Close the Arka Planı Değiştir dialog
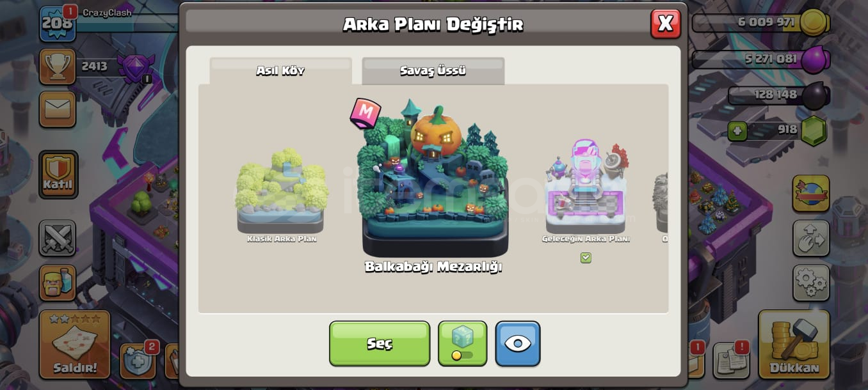Viewport: 868px width, 390px height. tap(666, 24)
